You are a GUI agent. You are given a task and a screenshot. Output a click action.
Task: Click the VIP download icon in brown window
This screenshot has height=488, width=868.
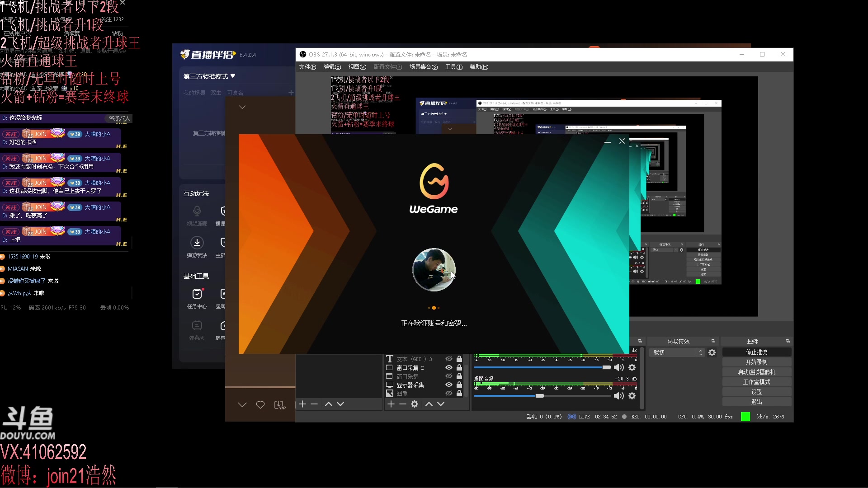point(280,405)
